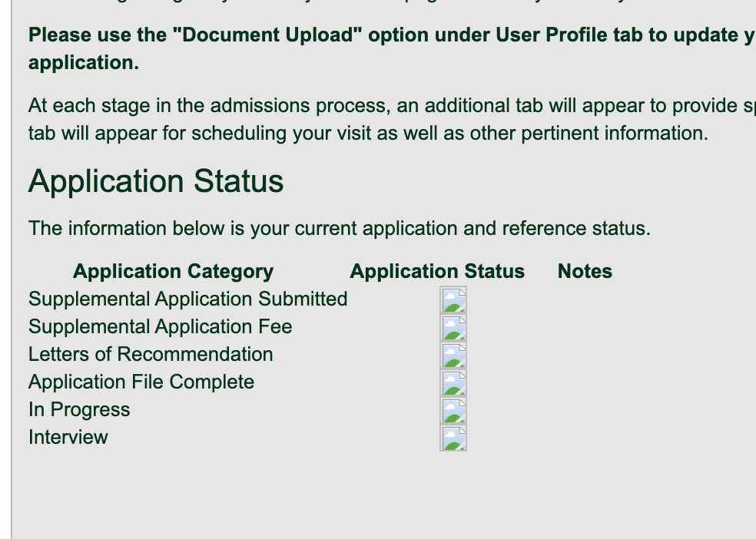Click status icon for Application File Complete
The image size is (756, 539).
click(453, 382)
